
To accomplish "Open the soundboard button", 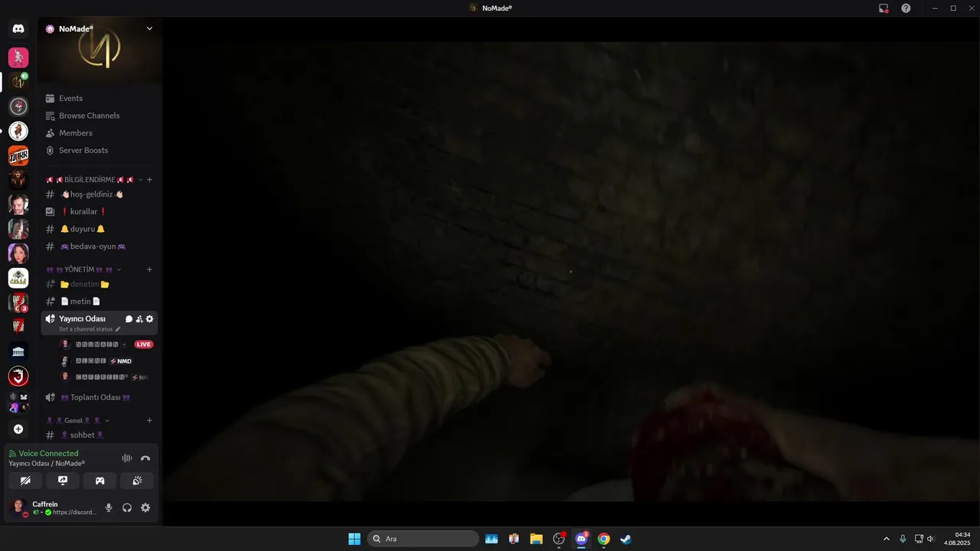I will point(136,481).
